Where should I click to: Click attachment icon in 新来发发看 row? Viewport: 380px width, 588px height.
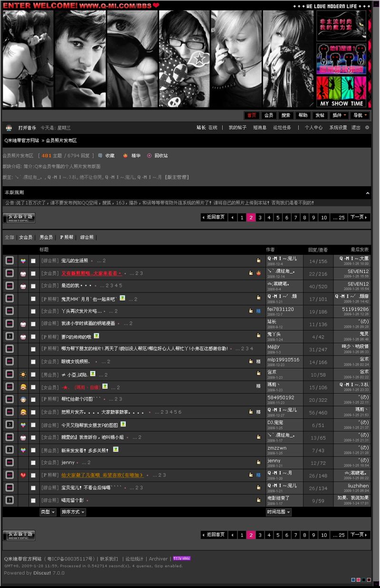[115, 449]
